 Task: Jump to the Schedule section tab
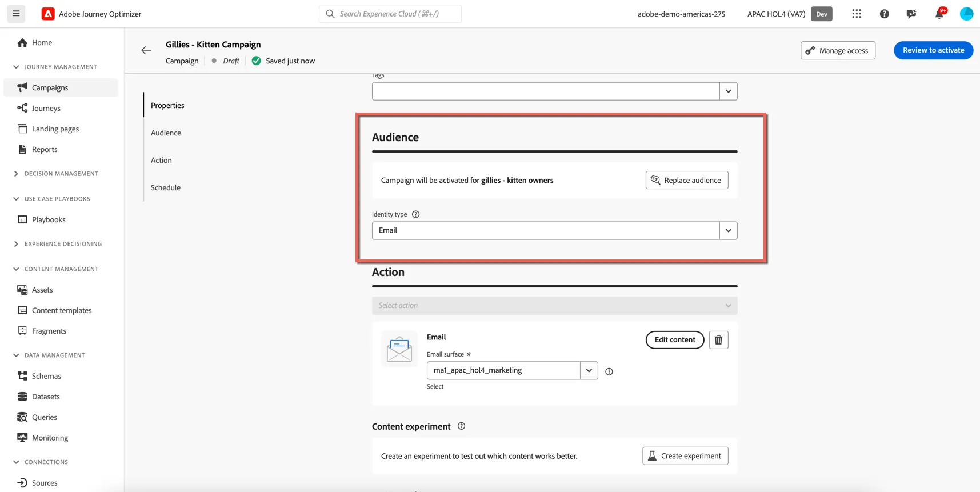[x=166, y=187]
